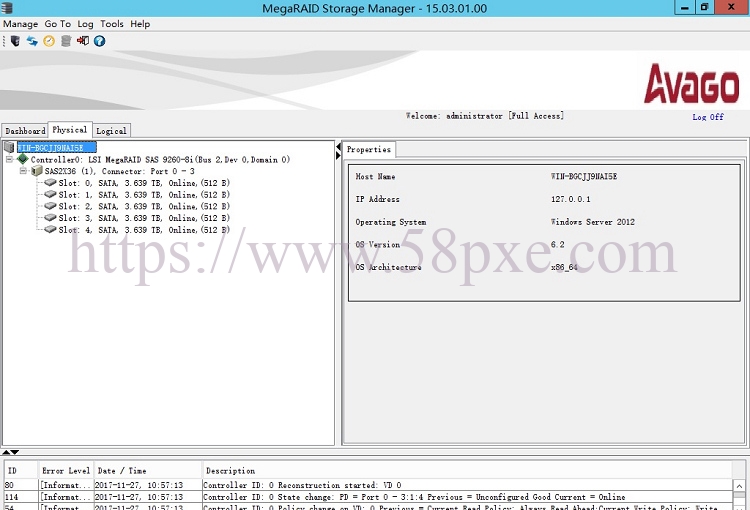Sort the log by the Error Level header
Viewport: 750px width, 510px height.
tap(66, 471)
